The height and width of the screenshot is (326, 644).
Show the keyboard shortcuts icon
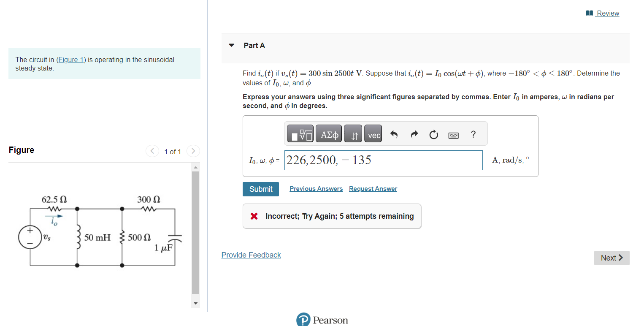click(453, 135)
